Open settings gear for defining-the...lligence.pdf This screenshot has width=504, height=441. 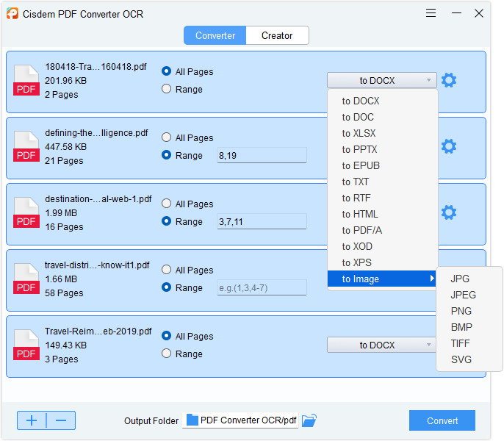[449, 146]
